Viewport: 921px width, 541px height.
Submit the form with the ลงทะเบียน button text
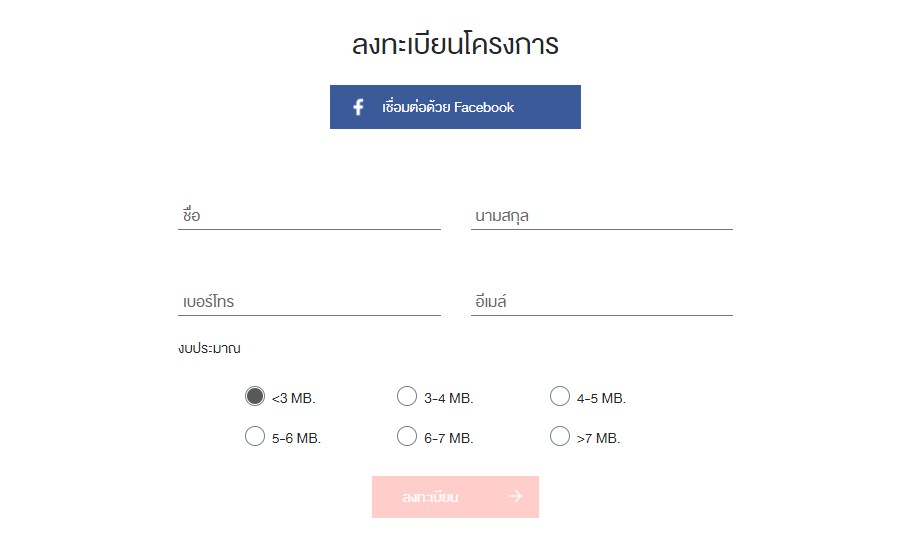pos(430,498)
